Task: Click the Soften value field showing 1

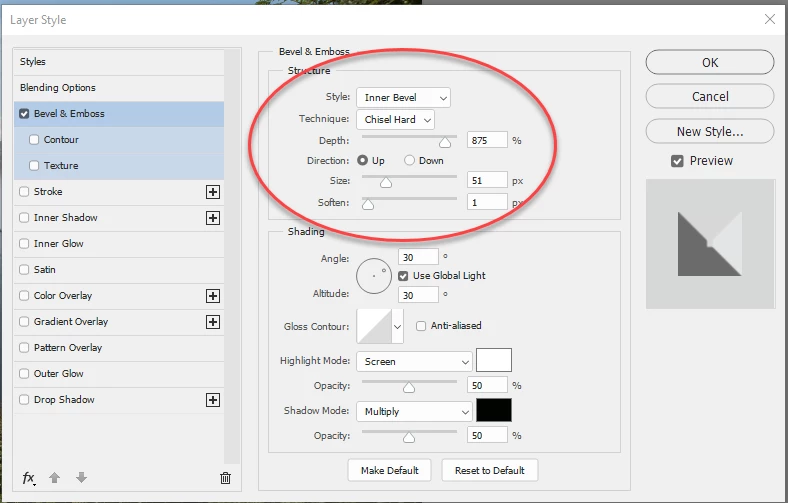Action: [x=487, y=203]
